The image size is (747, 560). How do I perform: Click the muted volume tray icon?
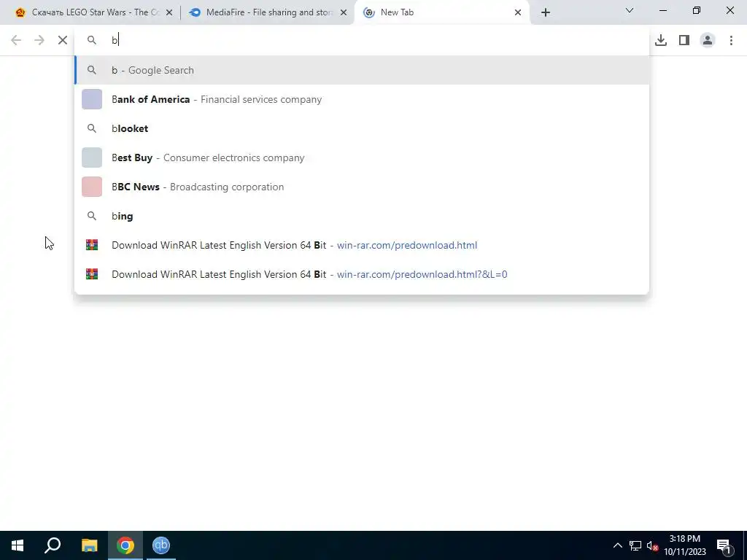click(652, 545)
